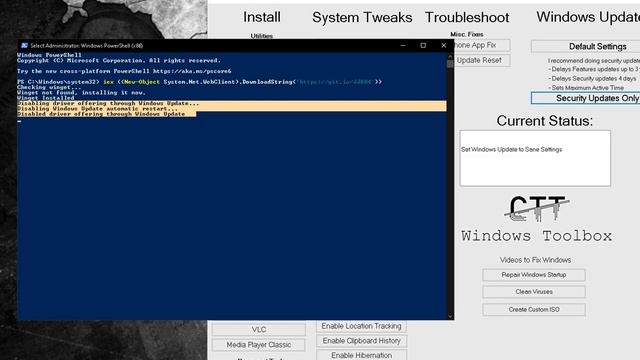Image resolution: width=640 pixels, height=360 pixels.
Task: Click the Windows Update heading
Action: (x=588, y=17)
